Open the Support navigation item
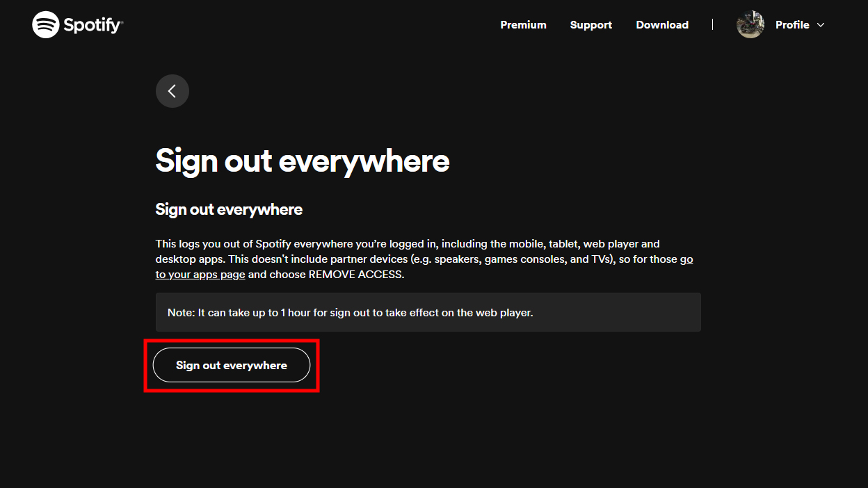 [590, 25]
